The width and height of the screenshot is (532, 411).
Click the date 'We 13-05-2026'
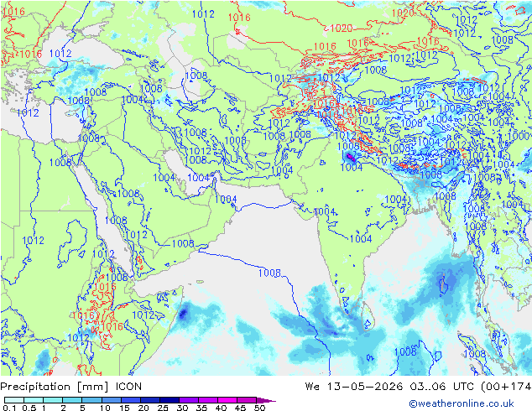click(x=354, y=387)
